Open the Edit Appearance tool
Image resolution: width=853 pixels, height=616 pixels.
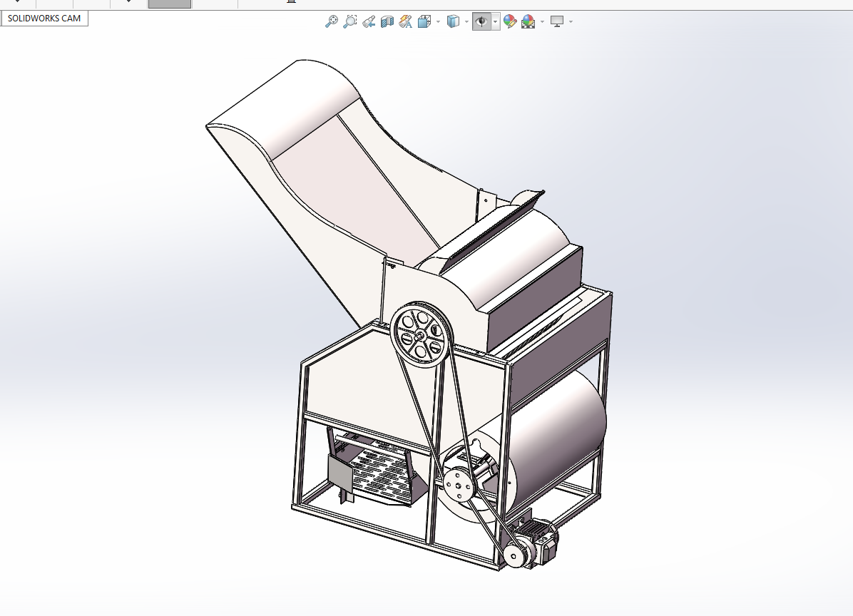(x=510, y=22)
